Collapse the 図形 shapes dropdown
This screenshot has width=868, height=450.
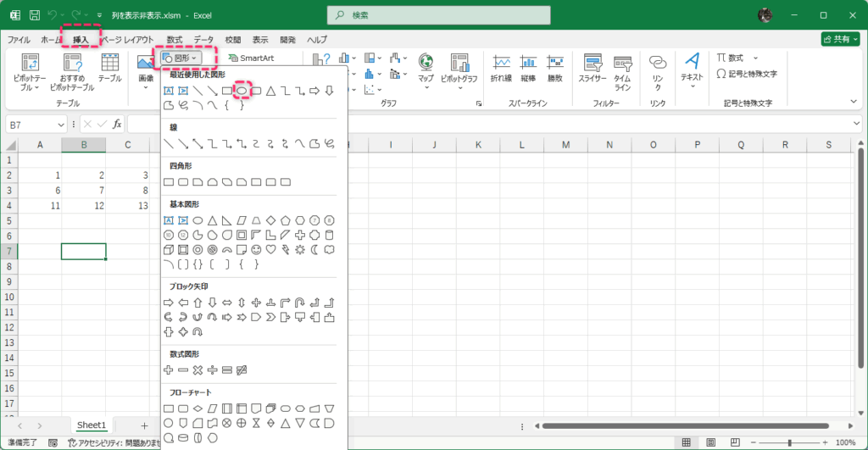coord(179,58)
